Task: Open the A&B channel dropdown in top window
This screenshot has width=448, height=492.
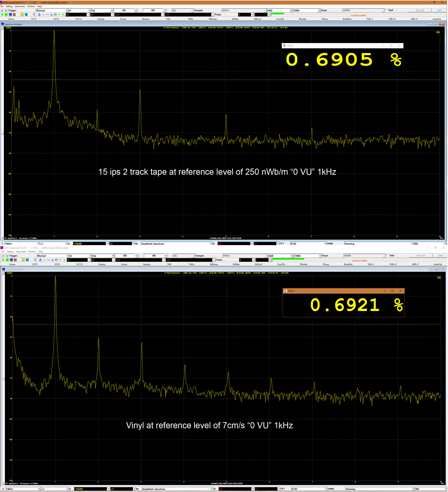Action: [280, 10]
